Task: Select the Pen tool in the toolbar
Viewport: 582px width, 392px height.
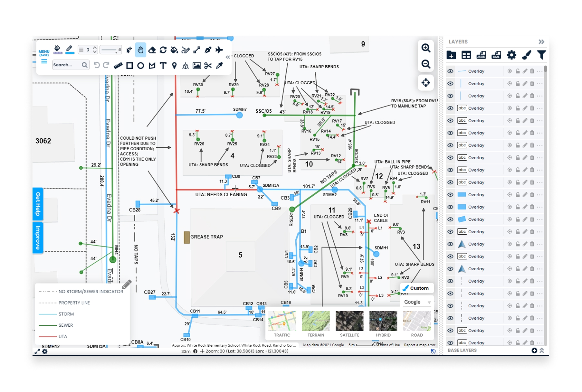Action: [x=208, y=50]
